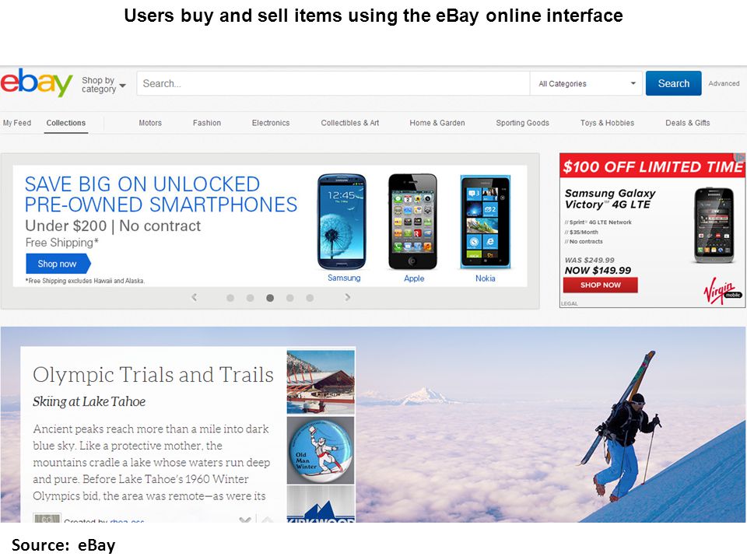Expand the All Categories dropdown
The width and height of the screenshot is (747, 560).
(x=587, y=84)
